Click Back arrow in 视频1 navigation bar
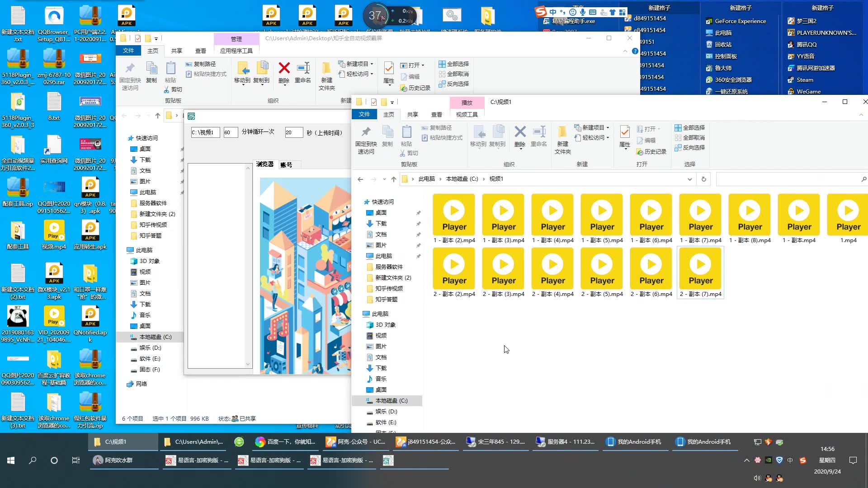868x488 pixels. coord(360,179)
